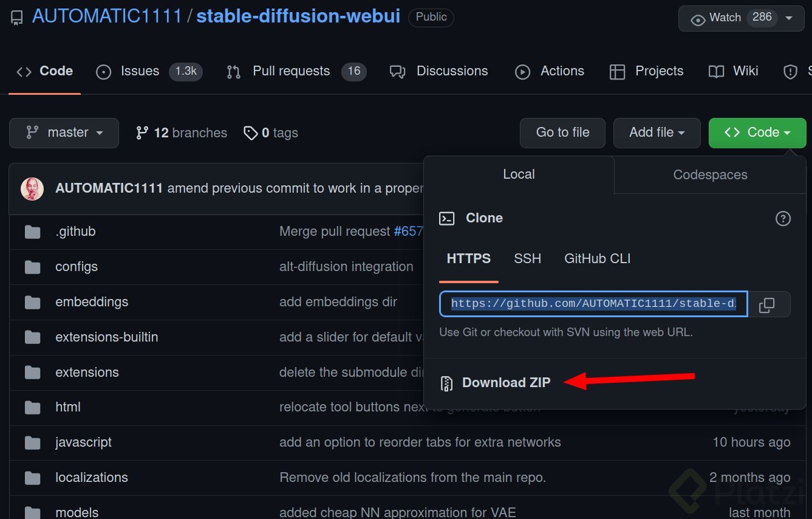Open the localizations folder

click(x=92, y=478)
